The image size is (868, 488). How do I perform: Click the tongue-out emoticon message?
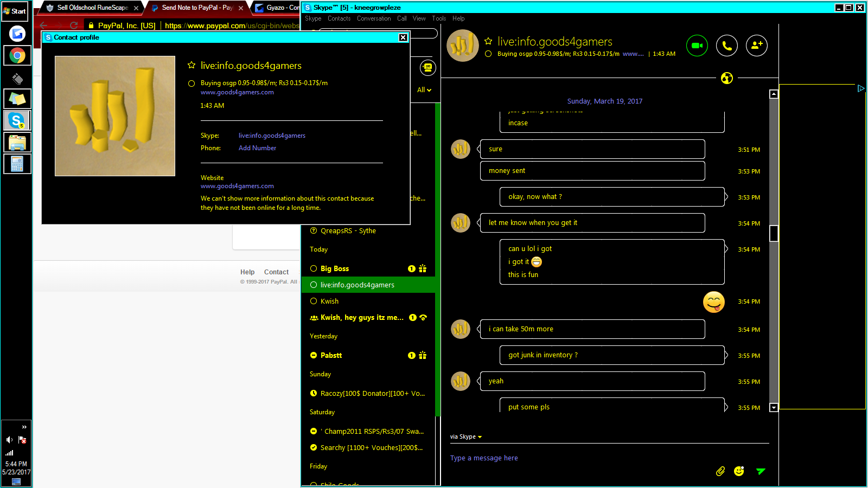[x=714, y=302]
